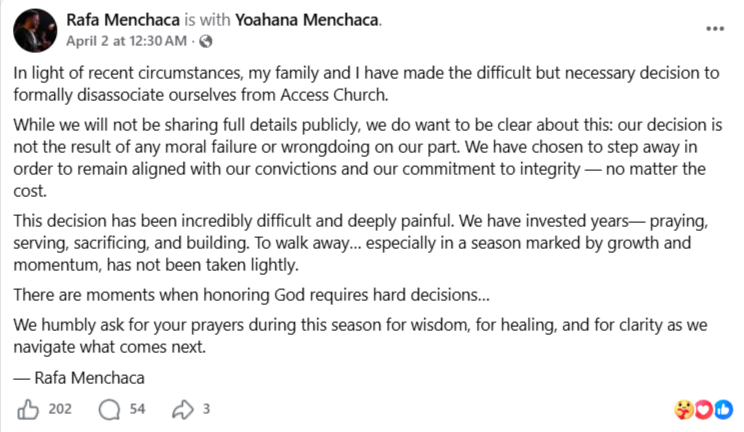Click the Care reaction emoji
Image resolution: width=744 pixels, height=432 pixels.
(x=685, y=408)
